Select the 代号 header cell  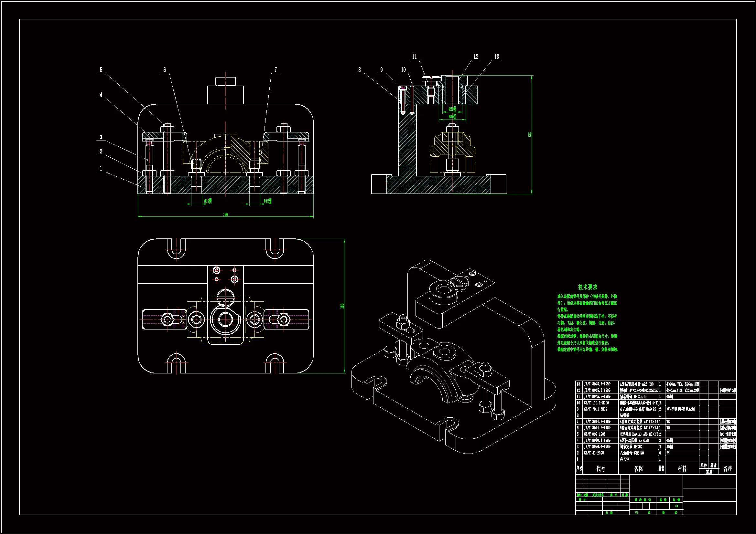(600, 468)
